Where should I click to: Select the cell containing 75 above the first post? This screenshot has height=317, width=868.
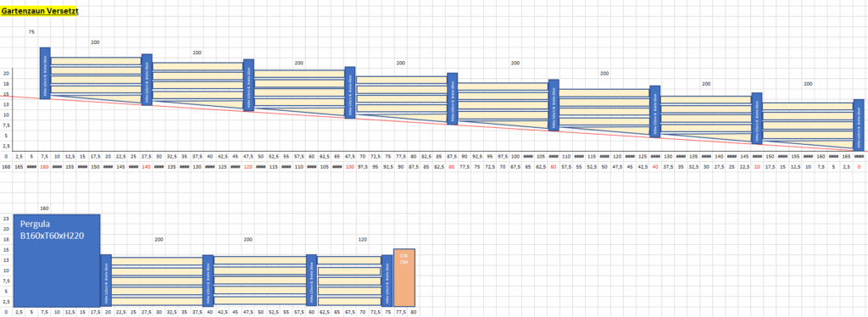tap(31, 32)
